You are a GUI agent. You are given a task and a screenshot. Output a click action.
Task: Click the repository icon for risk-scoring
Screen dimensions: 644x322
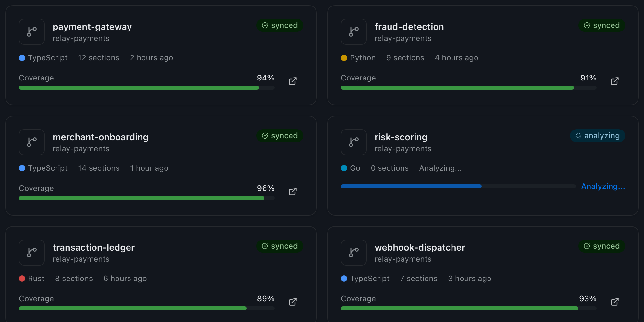point(353,142)
